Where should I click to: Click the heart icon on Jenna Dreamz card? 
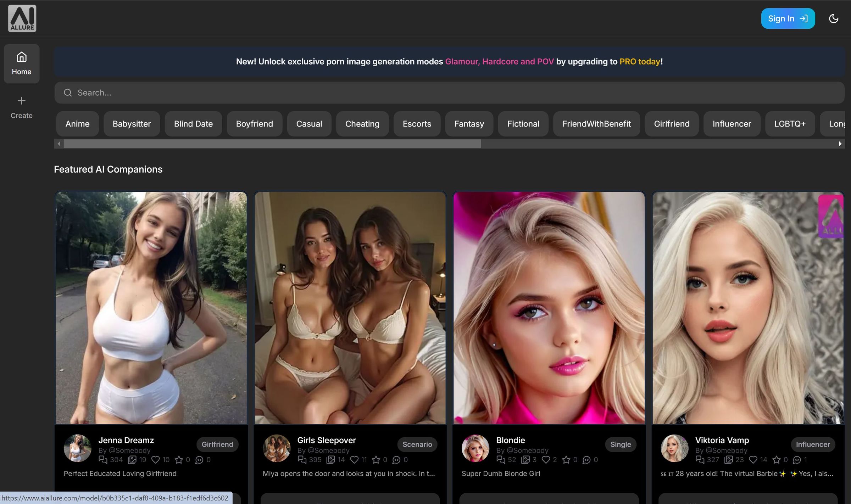tap(156, 459)
